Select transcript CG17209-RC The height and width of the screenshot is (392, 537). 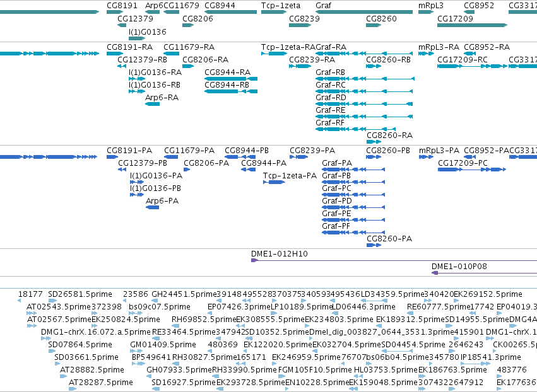point(472,66)
